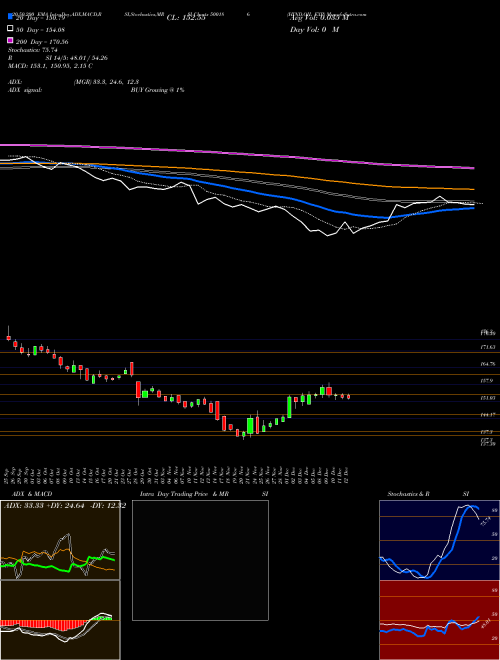
Task: Open the empty intraday trading price panel
Action: 200,560
